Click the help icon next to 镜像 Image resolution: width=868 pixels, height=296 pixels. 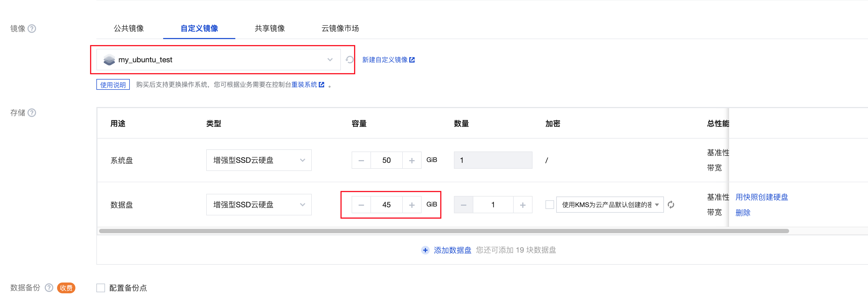[x=32, y=29]
